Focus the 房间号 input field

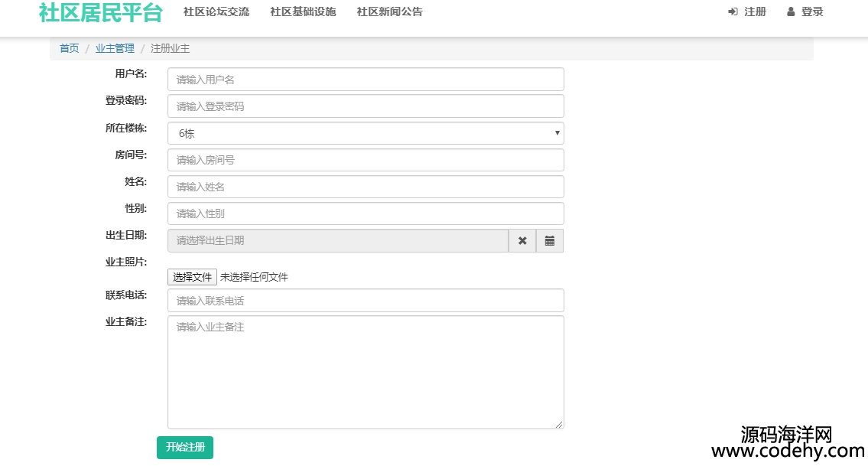click(x=366, y=160)
